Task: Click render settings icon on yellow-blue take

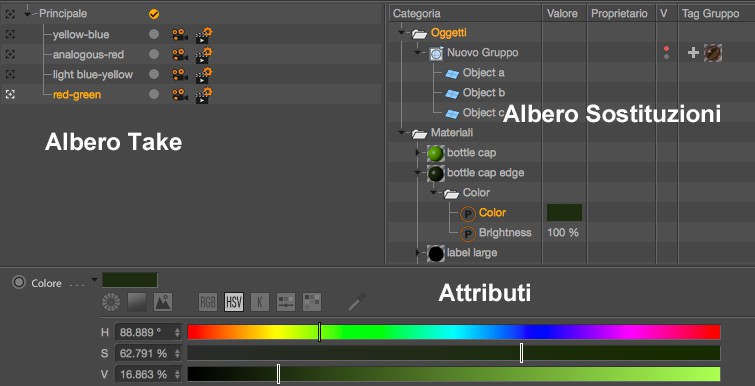Action: 204,35
